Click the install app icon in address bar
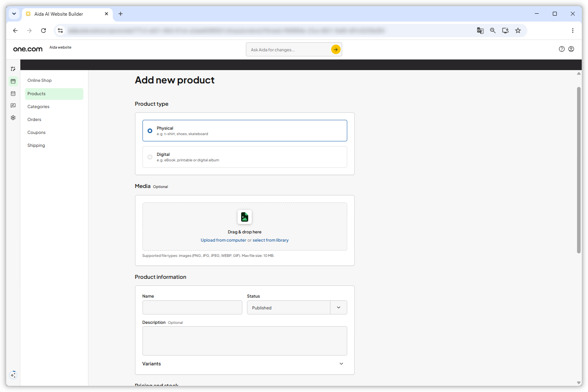The image size is (588, 392). point(505,31)
